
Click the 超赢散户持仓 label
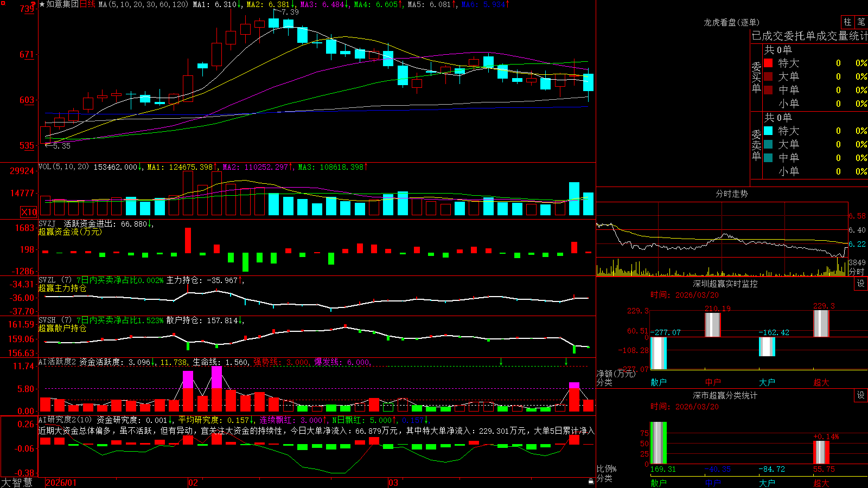coord(62,329)
